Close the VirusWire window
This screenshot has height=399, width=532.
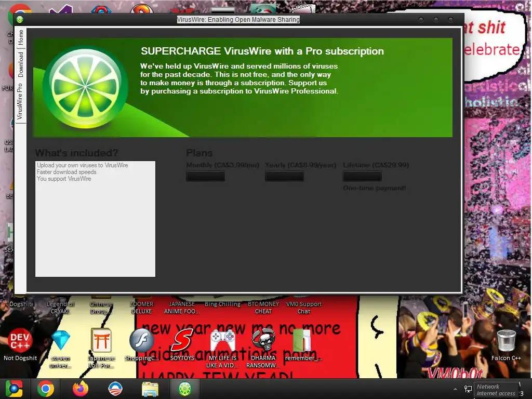(450, 20)
